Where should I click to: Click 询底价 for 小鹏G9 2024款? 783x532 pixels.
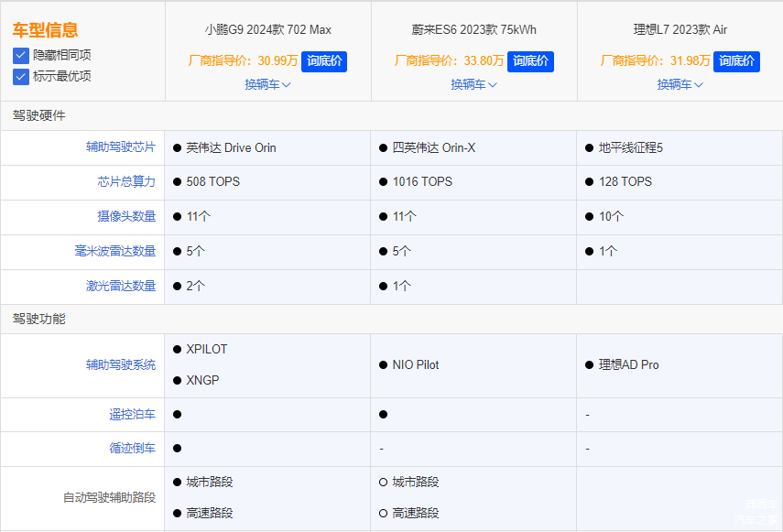[324, 61]
